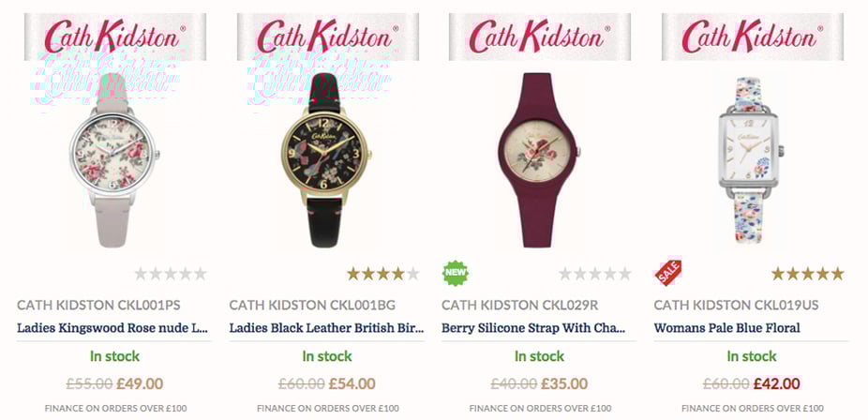Click the five gold stars of CKL019US
The height and width of the screenshot is (420, 868).
808,274
